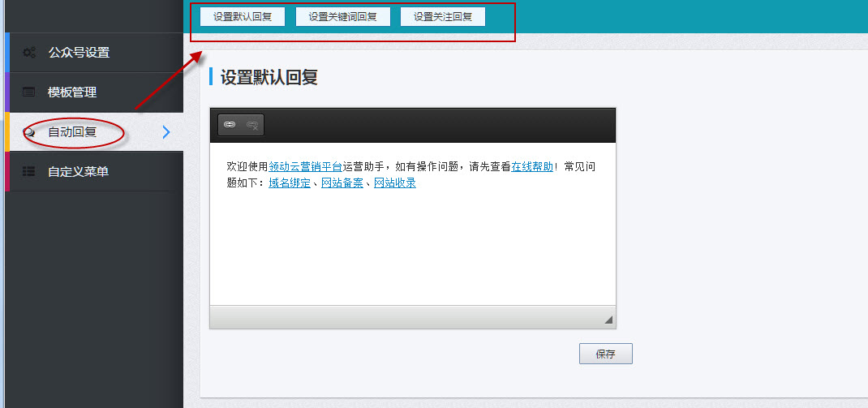Click the template icon beside 模板管理

point(29,92)
